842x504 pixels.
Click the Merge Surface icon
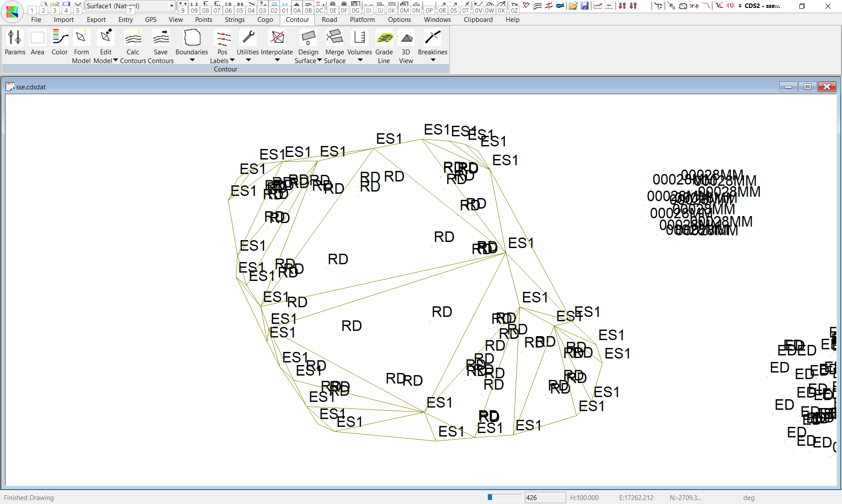335,38
